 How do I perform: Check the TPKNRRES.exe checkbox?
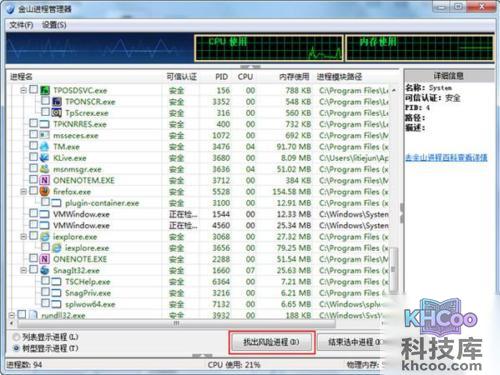pyautogui.click(x=34, y=123)
